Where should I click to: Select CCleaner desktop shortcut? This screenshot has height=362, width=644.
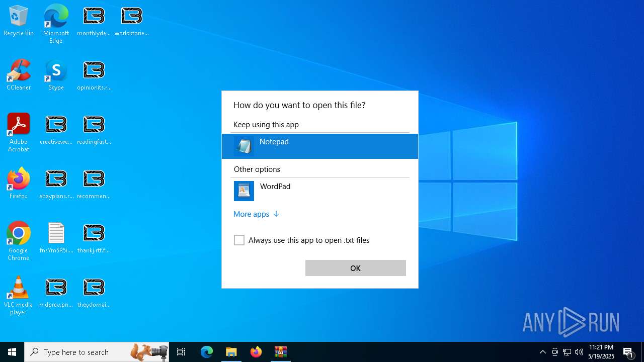coord(19,75)
